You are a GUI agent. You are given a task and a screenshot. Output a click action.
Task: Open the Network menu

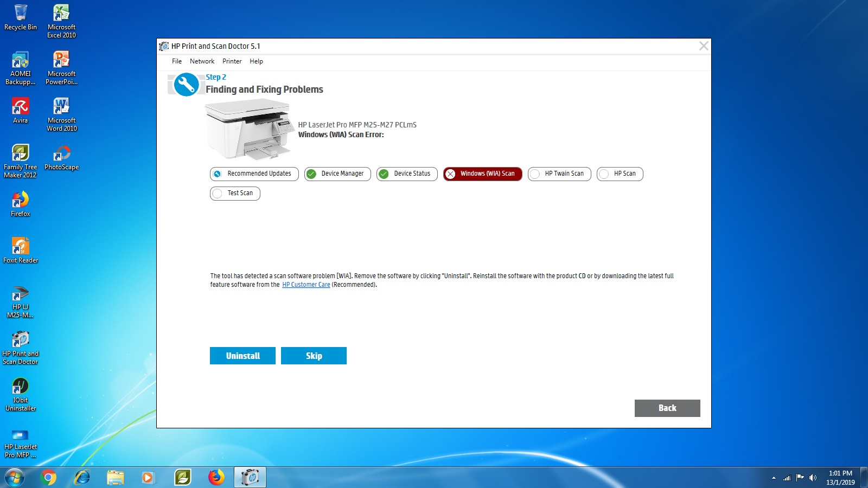coord(202,61)
